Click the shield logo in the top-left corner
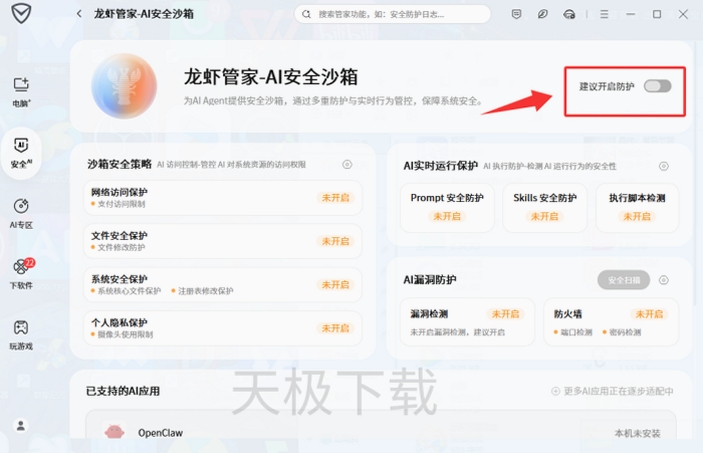Image resolution: width=703 pixels, height=453 pixels. 21,13
